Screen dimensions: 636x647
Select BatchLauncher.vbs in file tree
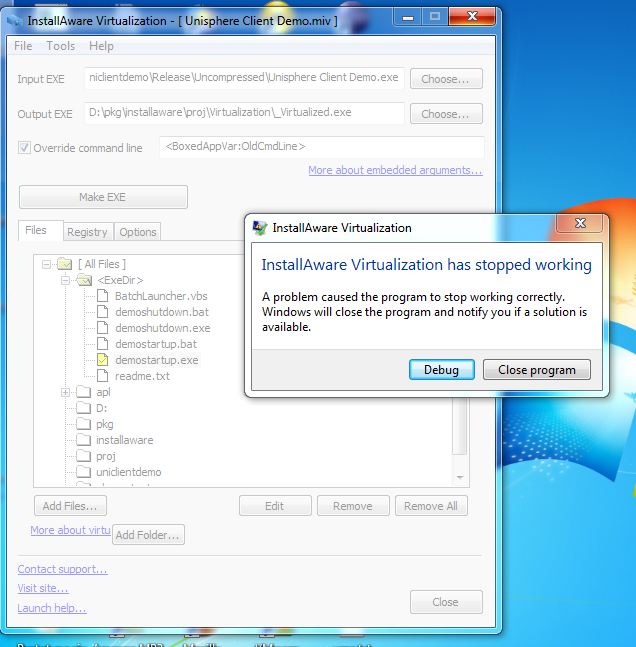click(x=161, y=296)
